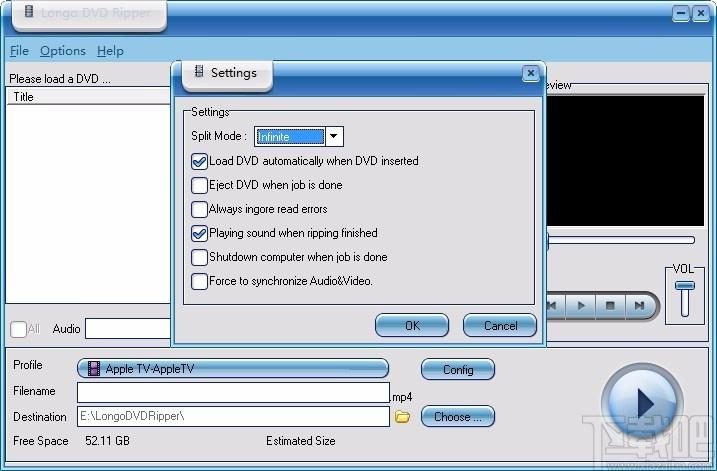
Task: Open the Options menu
Action: tap(63, 51)
